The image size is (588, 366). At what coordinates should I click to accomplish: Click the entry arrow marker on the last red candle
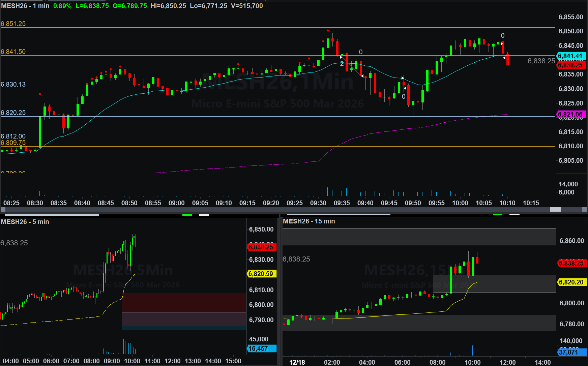click(502, 43)
